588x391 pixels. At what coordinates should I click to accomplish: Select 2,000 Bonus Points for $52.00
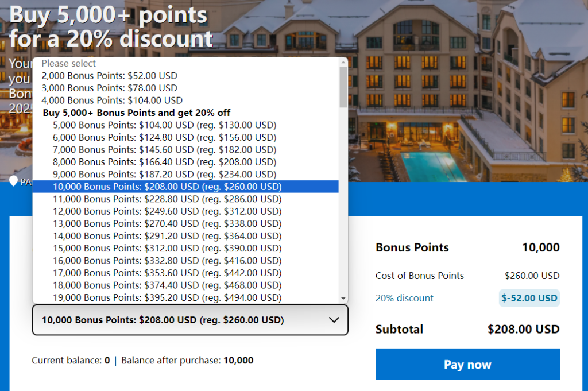tap(109, 76)
